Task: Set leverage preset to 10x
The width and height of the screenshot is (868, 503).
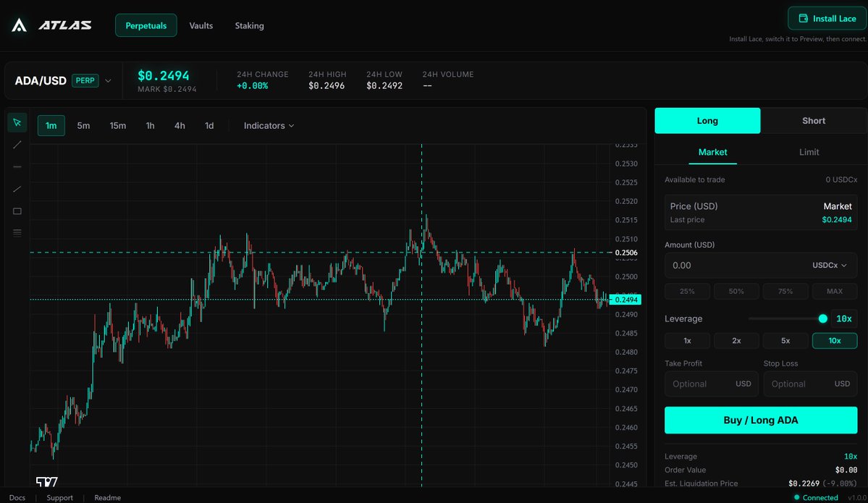Action: tap(835, 341)
